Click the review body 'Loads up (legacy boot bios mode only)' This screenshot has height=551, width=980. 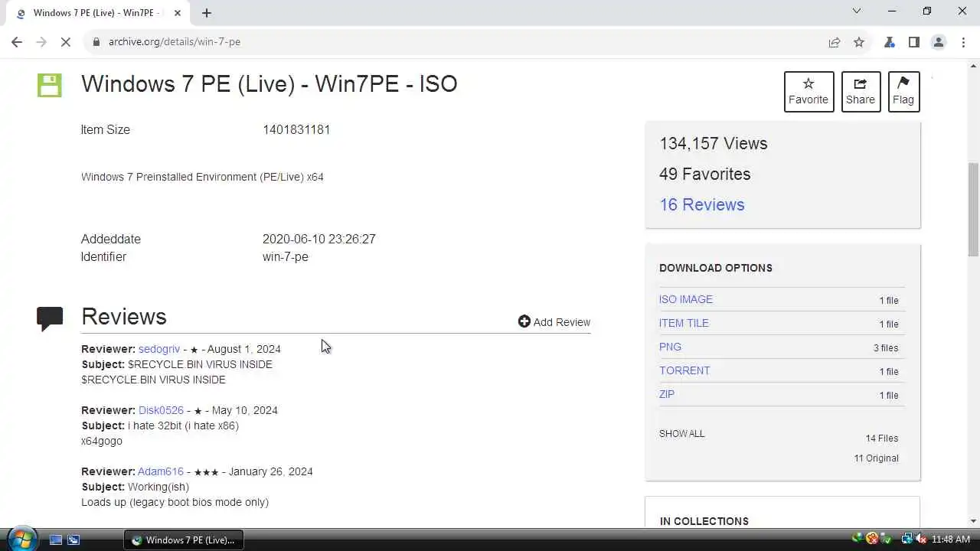[x=175, y=502]
